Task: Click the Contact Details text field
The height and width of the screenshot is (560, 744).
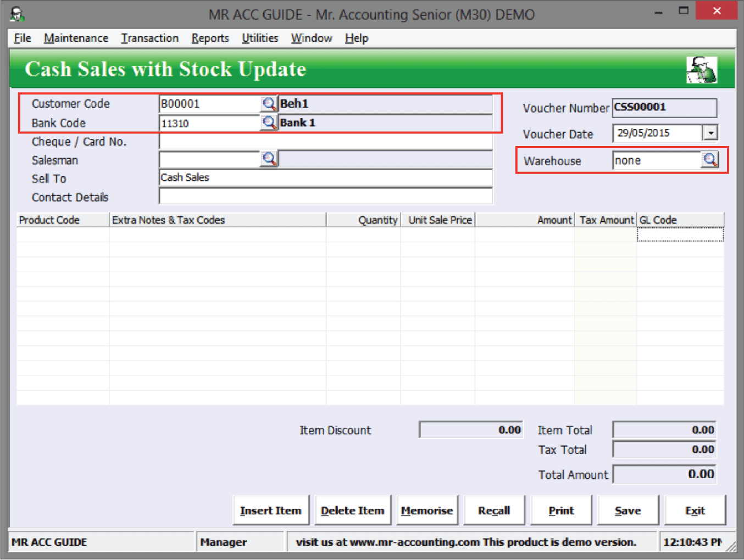Action: coord(325,196)
